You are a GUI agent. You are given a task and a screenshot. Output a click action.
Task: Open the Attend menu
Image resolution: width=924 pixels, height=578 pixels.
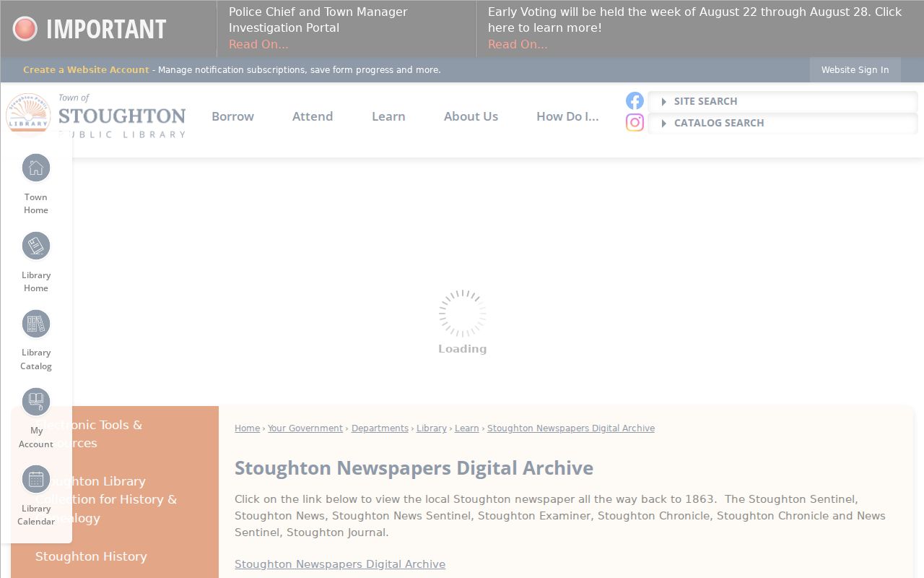click(313, 116)
